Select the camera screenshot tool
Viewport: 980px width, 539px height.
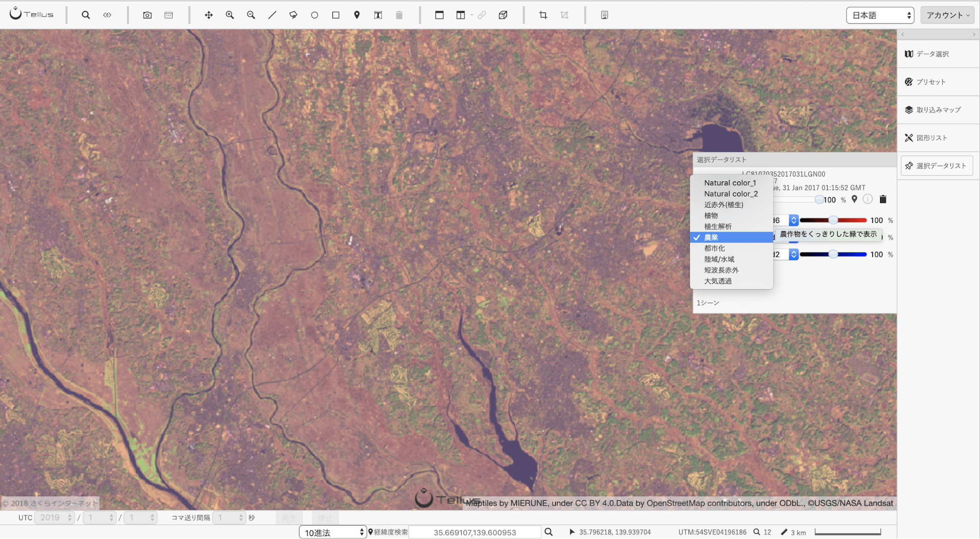[x=147, y=15]
